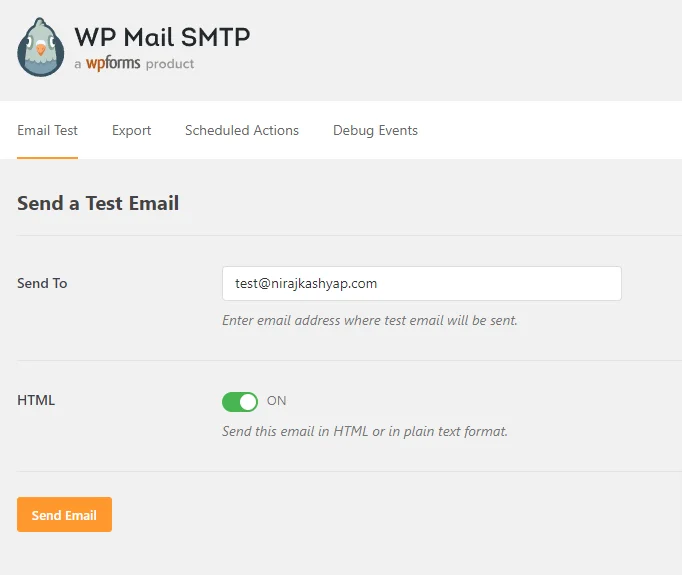
Task: Click the Send To field label
Action: coord(42,283)
